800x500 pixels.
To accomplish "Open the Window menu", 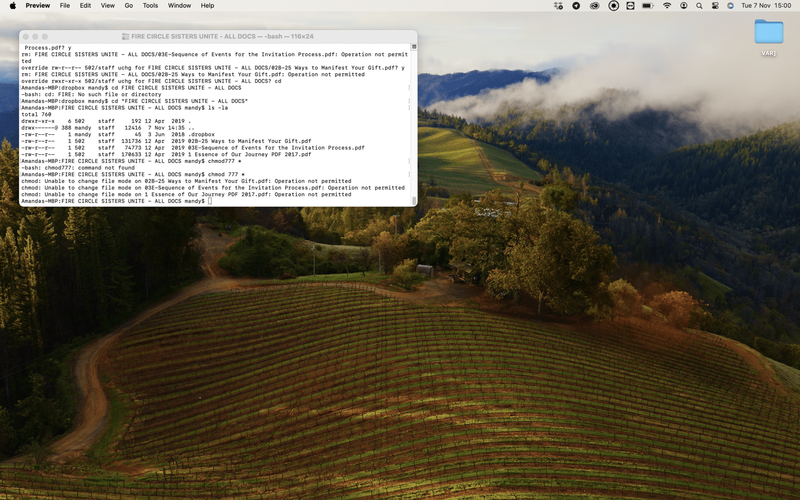I will (x=179, y=5).
